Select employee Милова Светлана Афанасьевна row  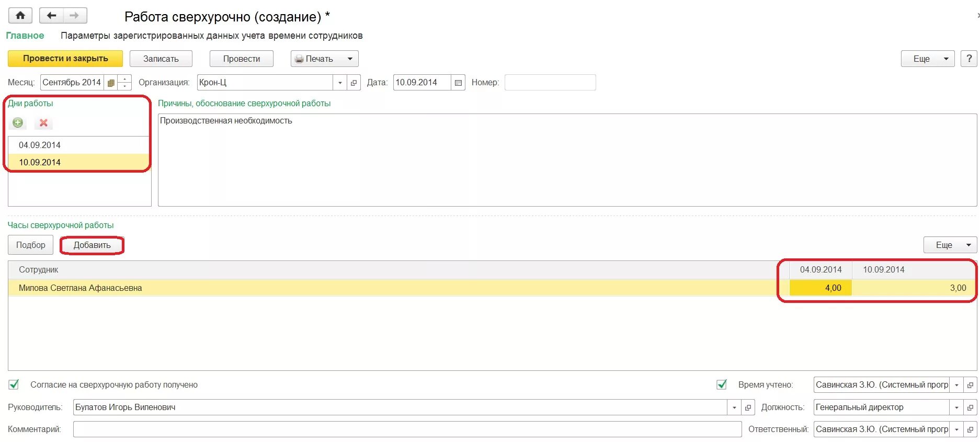point(398,288)
